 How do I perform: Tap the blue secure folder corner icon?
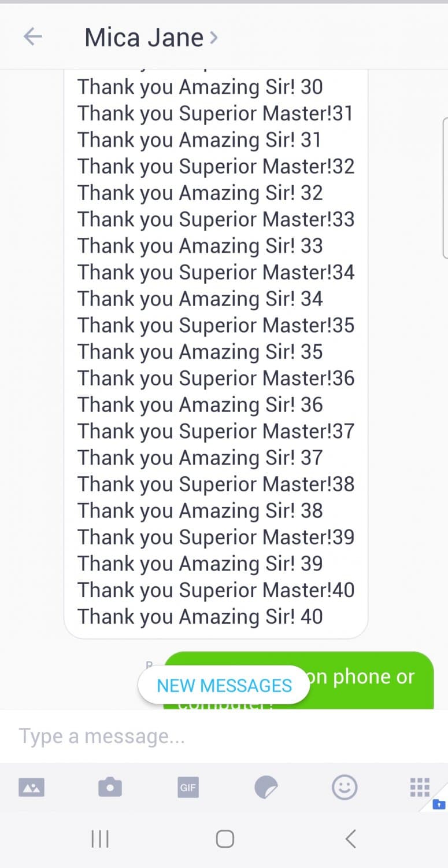439,803
